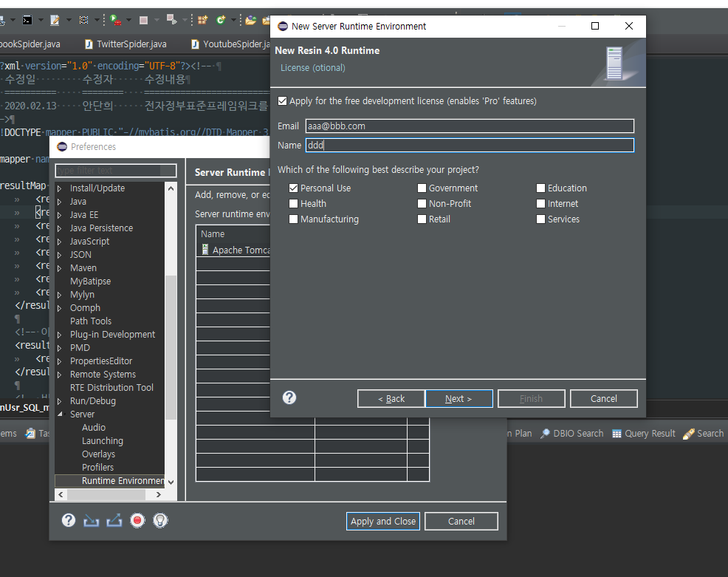
Task: Click into the Email text field
Action: tap(470, 126)
